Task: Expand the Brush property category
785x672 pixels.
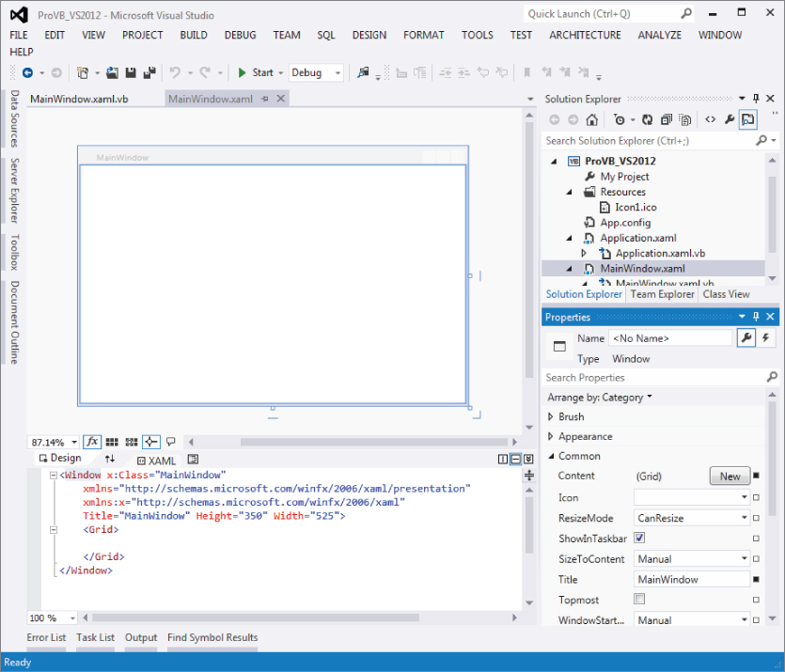Action: [x=551, y=416]
